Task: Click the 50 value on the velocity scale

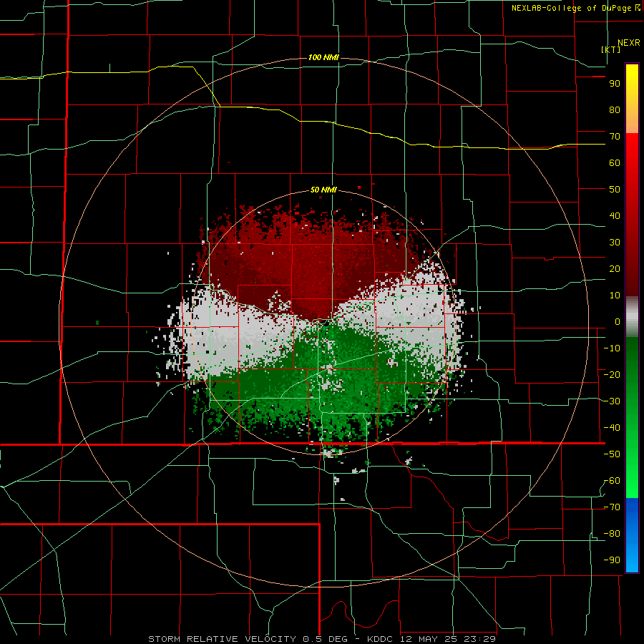Action: click(615, 190)
